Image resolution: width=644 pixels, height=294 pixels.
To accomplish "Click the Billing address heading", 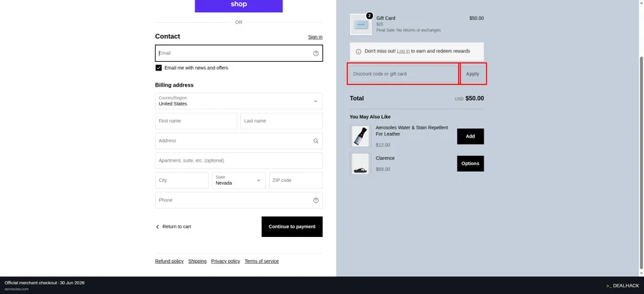I will click(x=174, y=85).
